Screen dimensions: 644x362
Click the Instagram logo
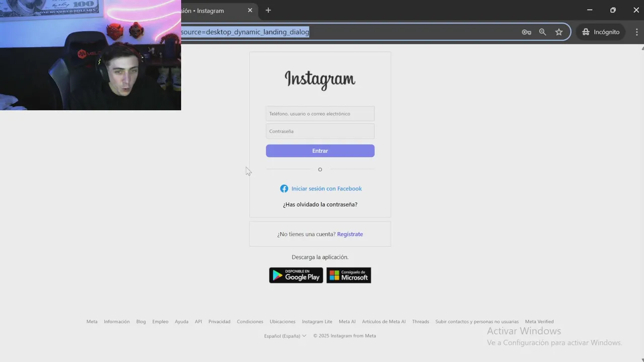point(320,79)
